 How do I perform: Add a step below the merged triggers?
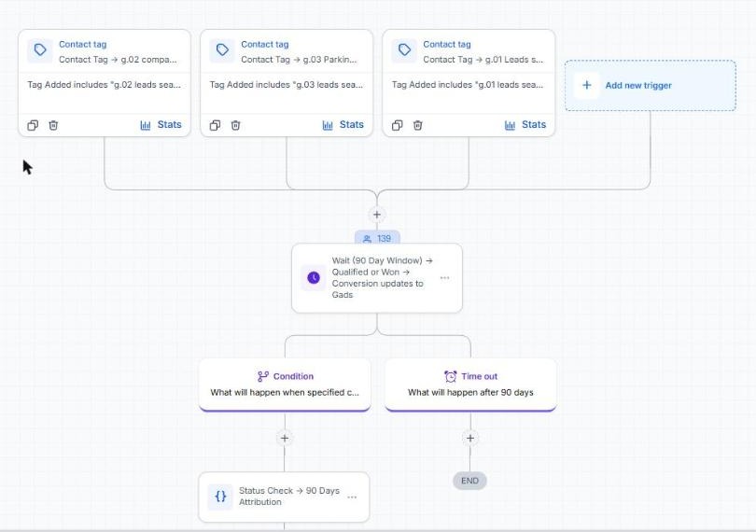click(x=377, y=215)
